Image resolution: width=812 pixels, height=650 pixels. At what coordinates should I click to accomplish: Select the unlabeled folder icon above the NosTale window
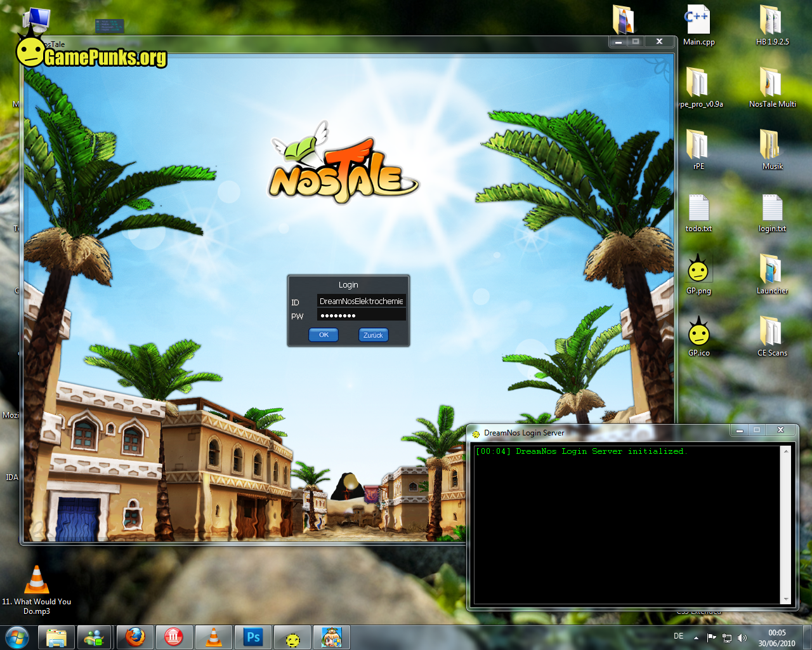point(623,19)
